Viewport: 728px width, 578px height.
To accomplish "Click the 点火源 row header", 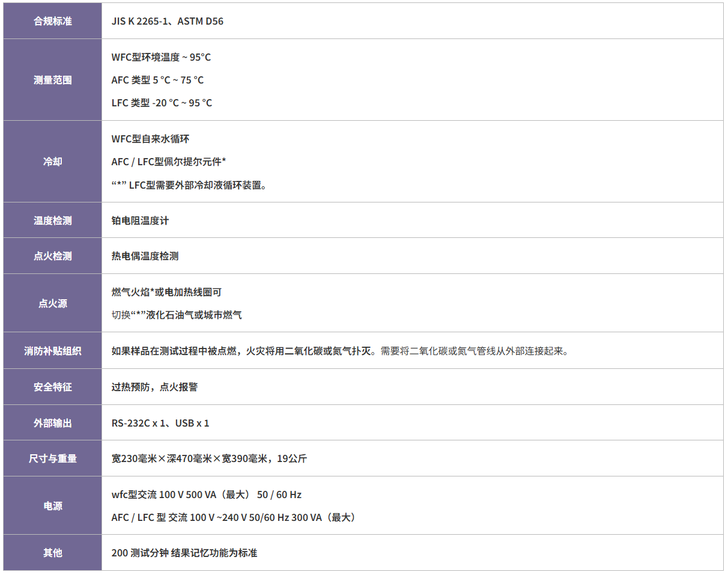I will [x=52, y=303].
